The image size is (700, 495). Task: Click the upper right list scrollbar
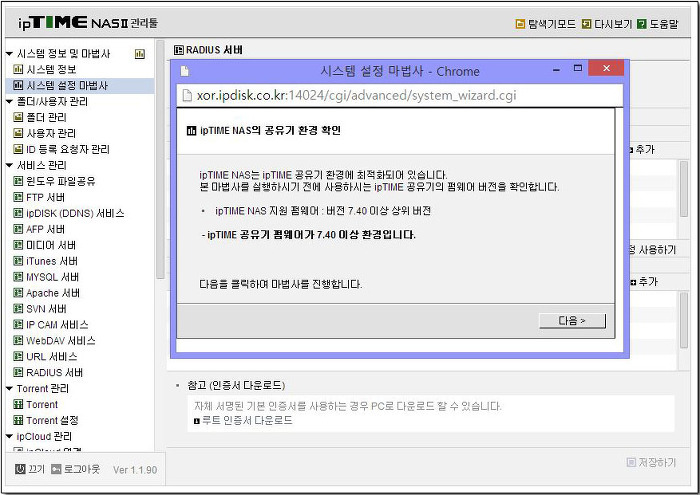[683, 189]
